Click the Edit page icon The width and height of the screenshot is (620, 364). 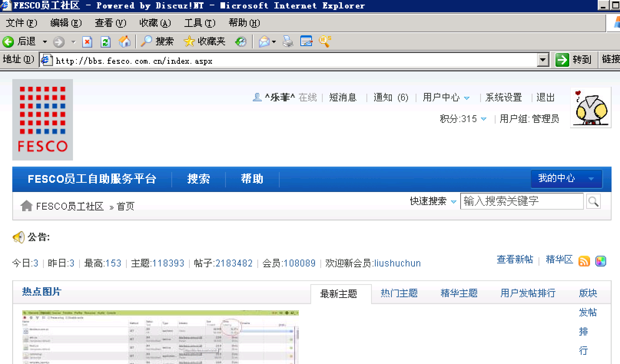coord(306,41)
